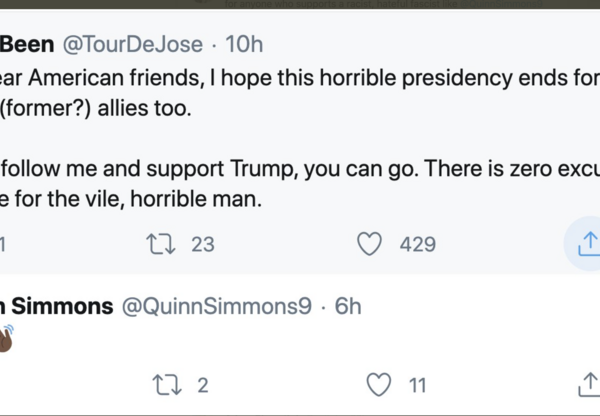The image size is (600, 416).
Task: Click the 11 likes count on reply
Action: (x=418, y=385)
